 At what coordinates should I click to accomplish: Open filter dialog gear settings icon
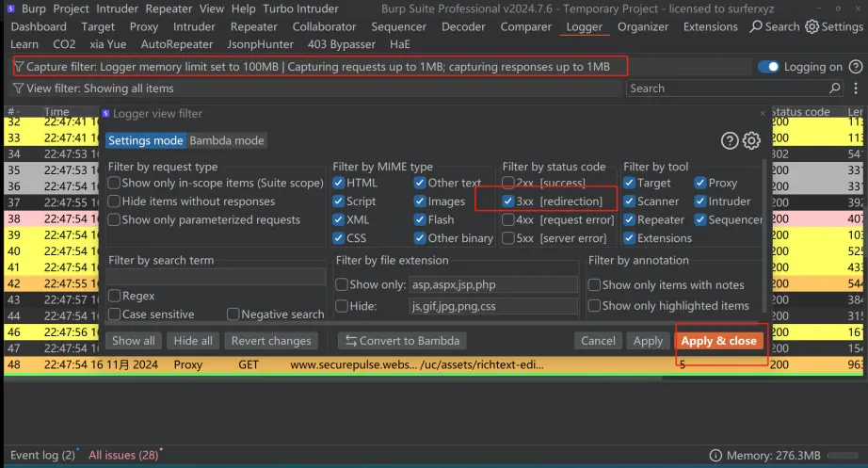(x=751, y=140)
